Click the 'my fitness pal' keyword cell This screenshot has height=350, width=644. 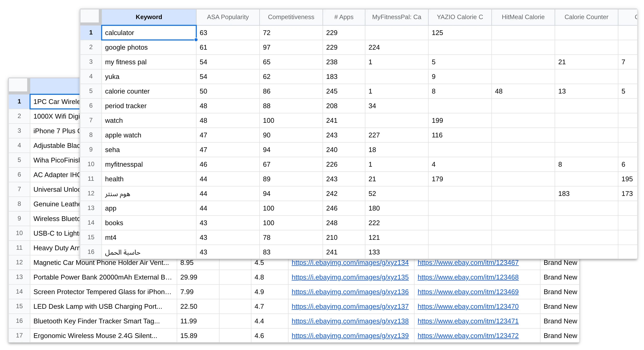149,62
